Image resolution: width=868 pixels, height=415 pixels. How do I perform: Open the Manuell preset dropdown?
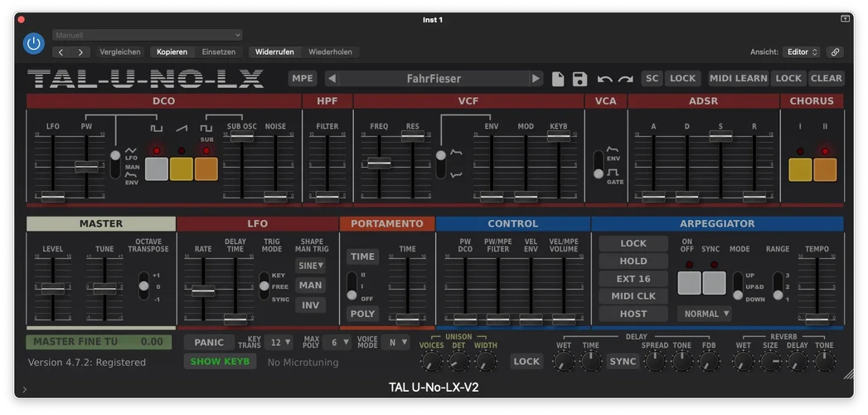click(148, 35)
